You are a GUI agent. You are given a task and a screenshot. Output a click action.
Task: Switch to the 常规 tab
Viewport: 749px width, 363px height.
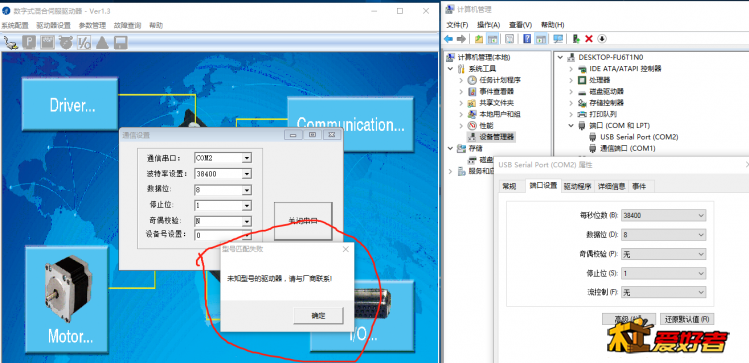click(510, 186)
